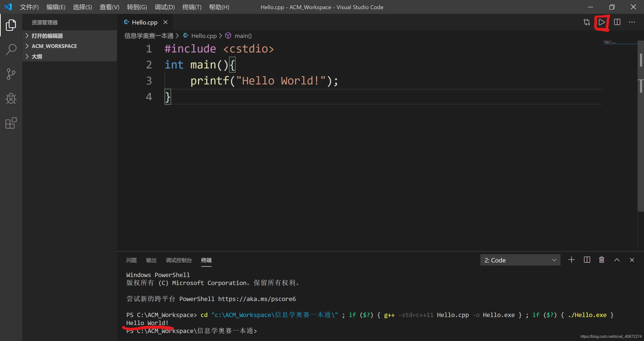Click line number 3 in the gutter
The height and width of the screenshot is (341, 644).
[x=149, y=81]
